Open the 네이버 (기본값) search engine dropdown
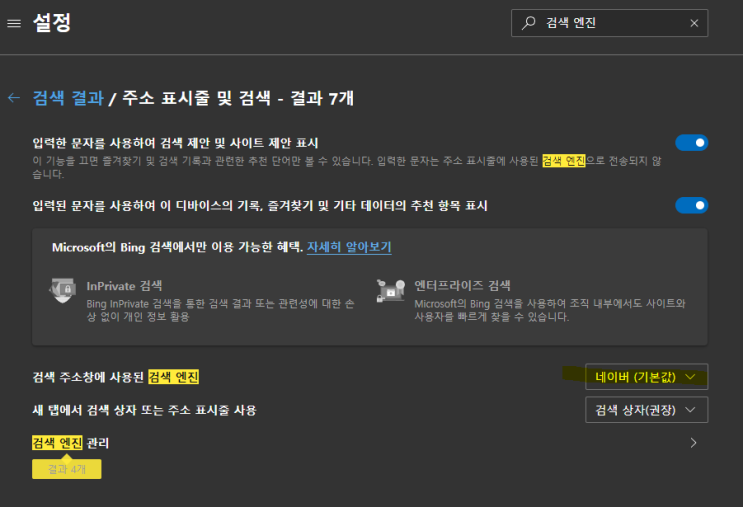 point(646,377)
